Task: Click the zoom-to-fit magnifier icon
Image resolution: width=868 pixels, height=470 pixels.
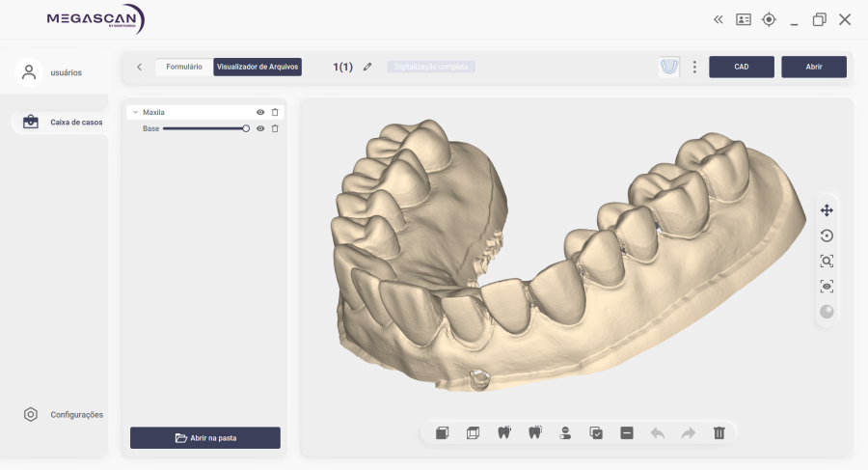Action: click(x=827, y=261)
